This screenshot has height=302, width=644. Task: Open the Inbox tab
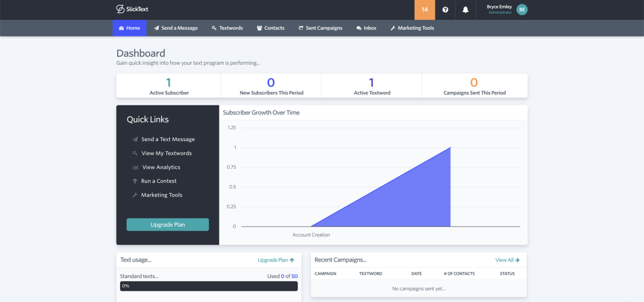pos(366,28)
